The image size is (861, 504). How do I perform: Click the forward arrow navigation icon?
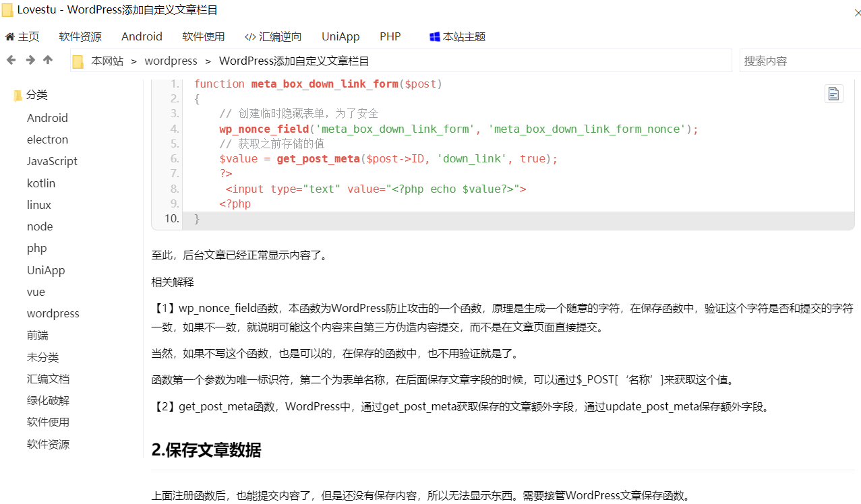30,60
